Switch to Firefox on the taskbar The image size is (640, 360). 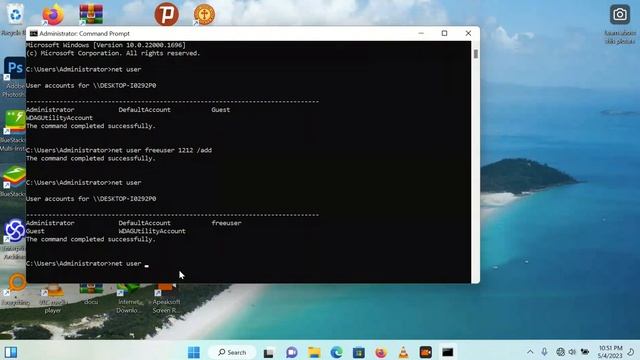[x=381, y=352]
